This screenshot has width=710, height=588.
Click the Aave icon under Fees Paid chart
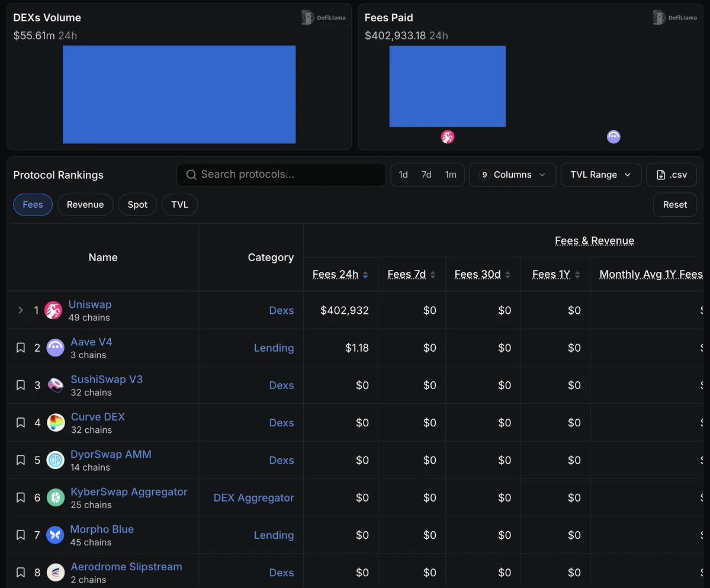(x=613, y=136)
